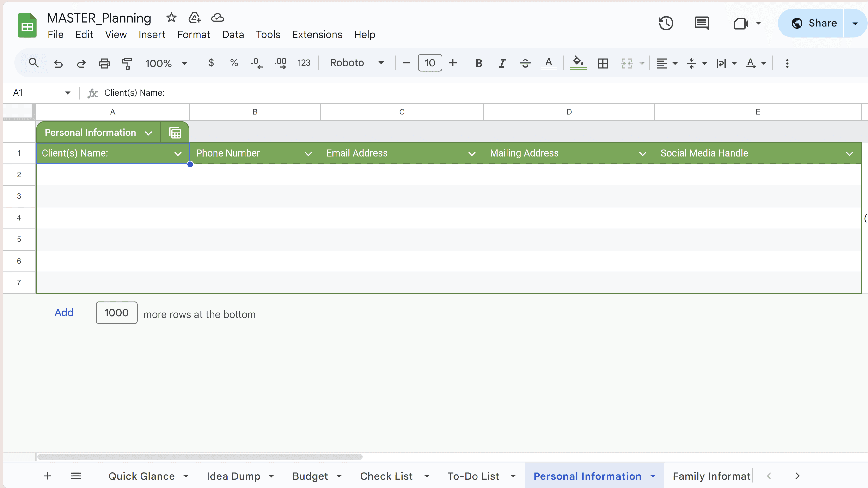
Task: Toggle italic formatting
Action: point(502,63)
